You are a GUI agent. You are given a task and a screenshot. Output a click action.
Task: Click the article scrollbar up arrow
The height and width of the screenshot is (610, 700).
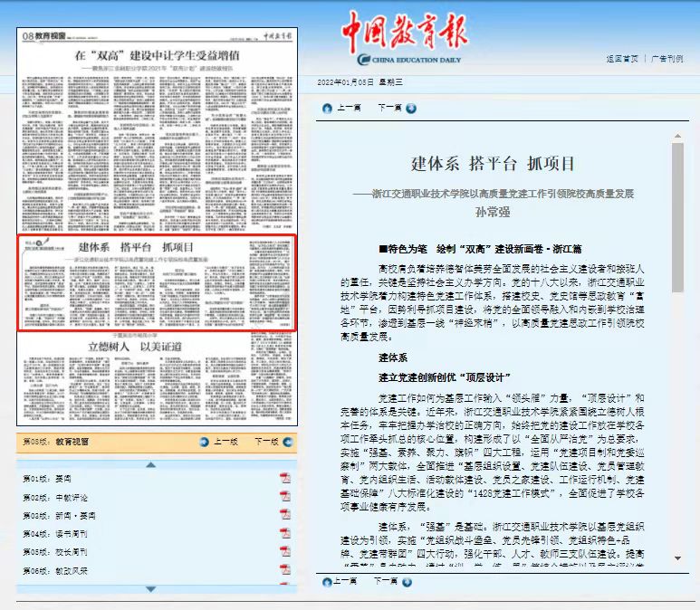point(677,136)
